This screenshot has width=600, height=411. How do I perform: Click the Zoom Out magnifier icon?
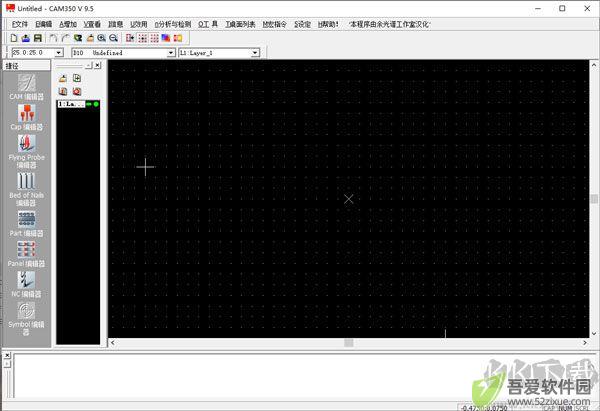[x=113, y=38]
